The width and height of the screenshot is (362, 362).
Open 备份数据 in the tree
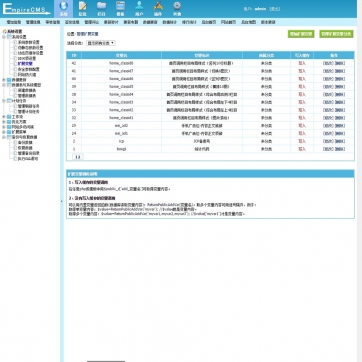[25, 142]
